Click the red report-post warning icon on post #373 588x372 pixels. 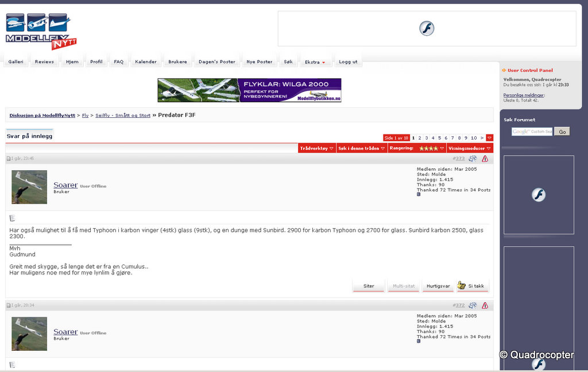click(x=485, y=159)
